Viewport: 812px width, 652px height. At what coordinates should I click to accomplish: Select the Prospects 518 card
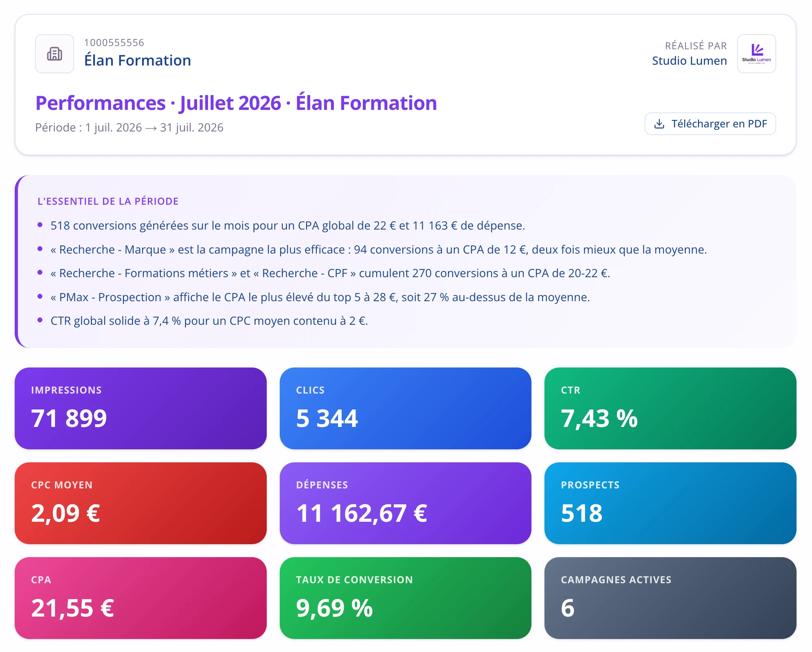click(x=670, y=503)
